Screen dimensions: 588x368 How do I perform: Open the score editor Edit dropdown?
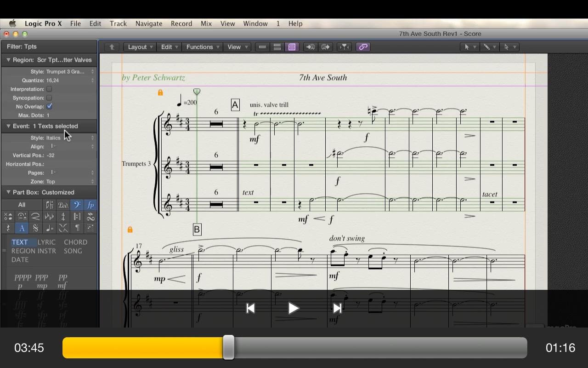pos(169,47)
